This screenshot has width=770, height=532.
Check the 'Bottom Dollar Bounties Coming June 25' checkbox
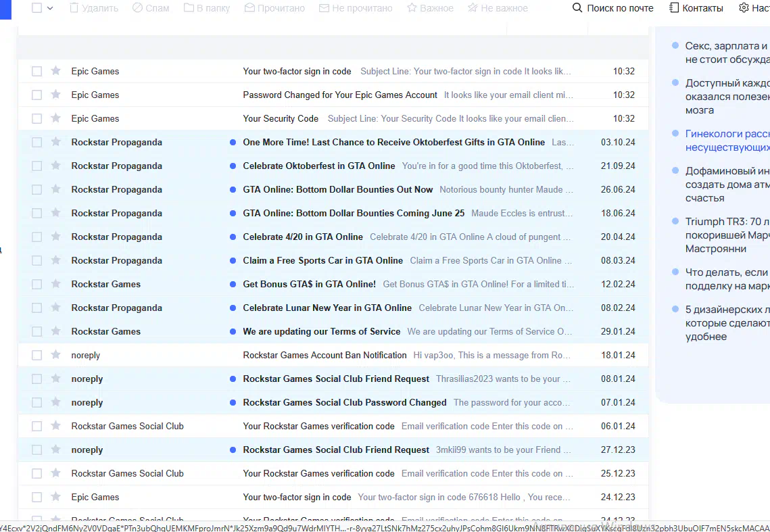tap(37, 213)
